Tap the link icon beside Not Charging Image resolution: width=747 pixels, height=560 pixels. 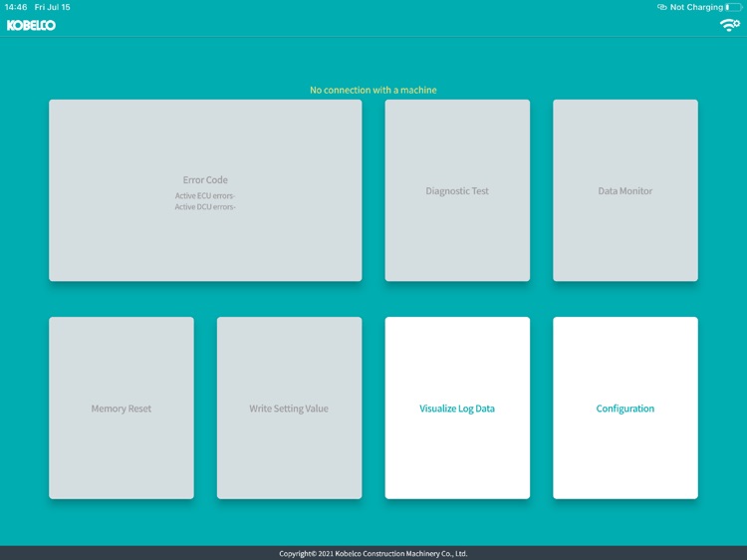[661, 7]
